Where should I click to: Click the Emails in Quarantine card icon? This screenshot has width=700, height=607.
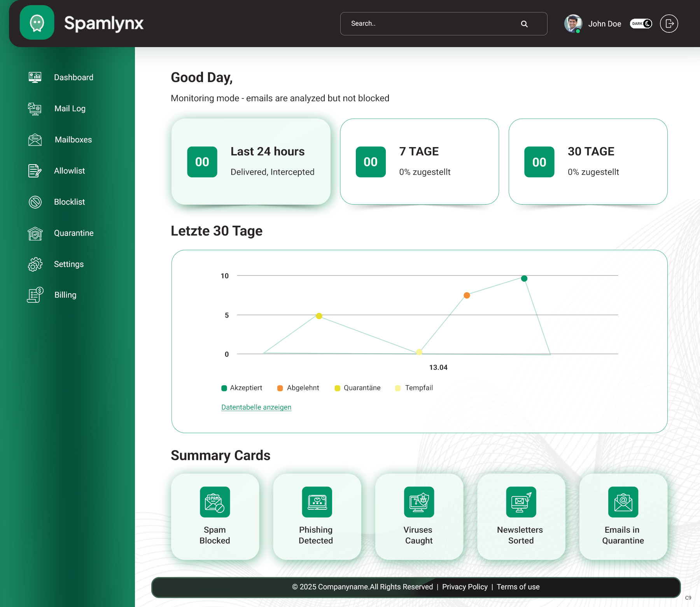point(623,502)
